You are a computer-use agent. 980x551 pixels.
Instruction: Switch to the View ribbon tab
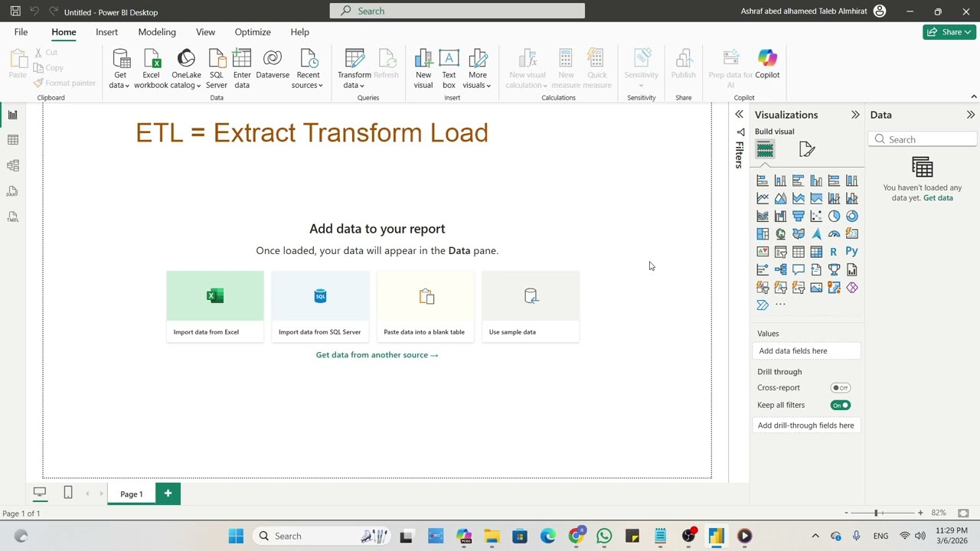coord(205,32)
